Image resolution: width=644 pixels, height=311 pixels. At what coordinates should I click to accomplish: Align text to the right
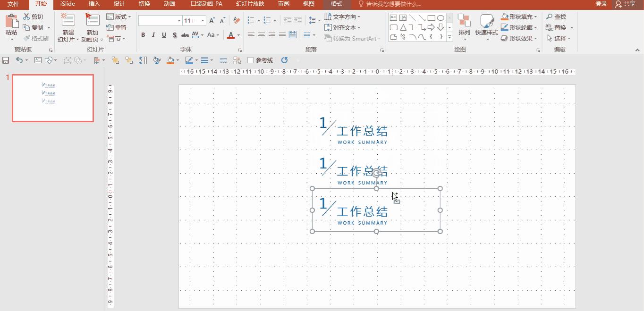click(271, 35)
